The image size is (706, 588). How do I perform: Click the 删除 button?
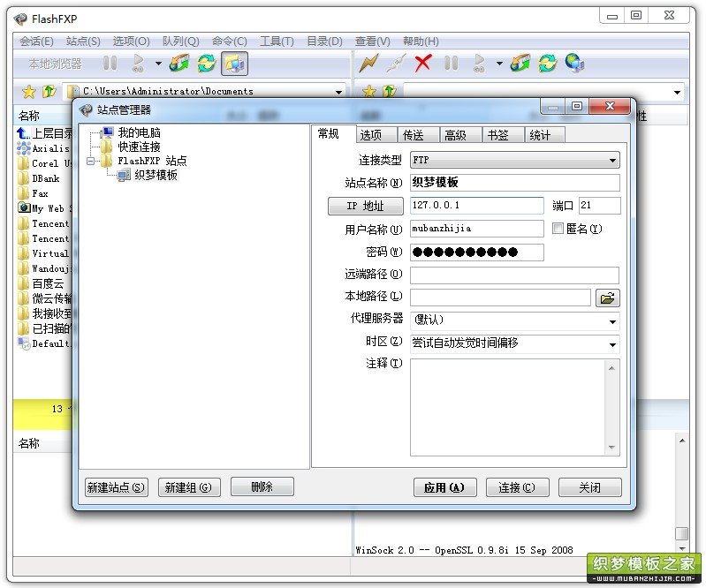click(262, 486)
